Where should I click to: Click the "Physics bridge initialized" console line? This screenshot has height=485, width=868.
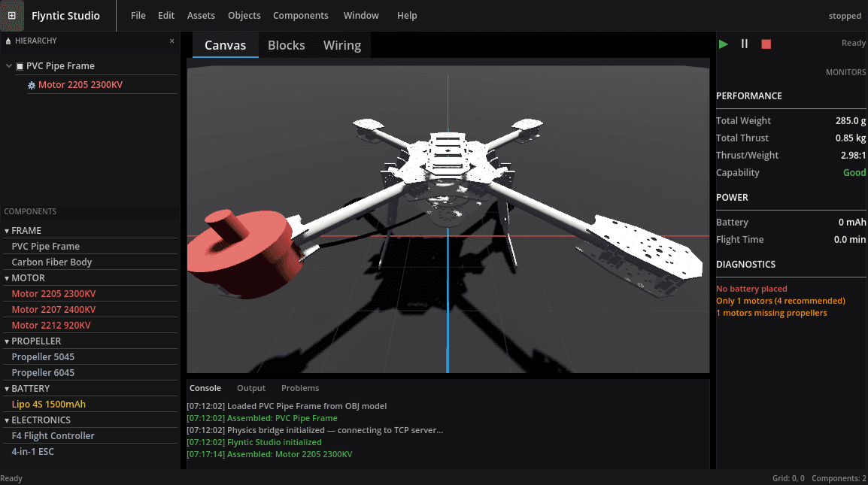[x=314, y=430]
